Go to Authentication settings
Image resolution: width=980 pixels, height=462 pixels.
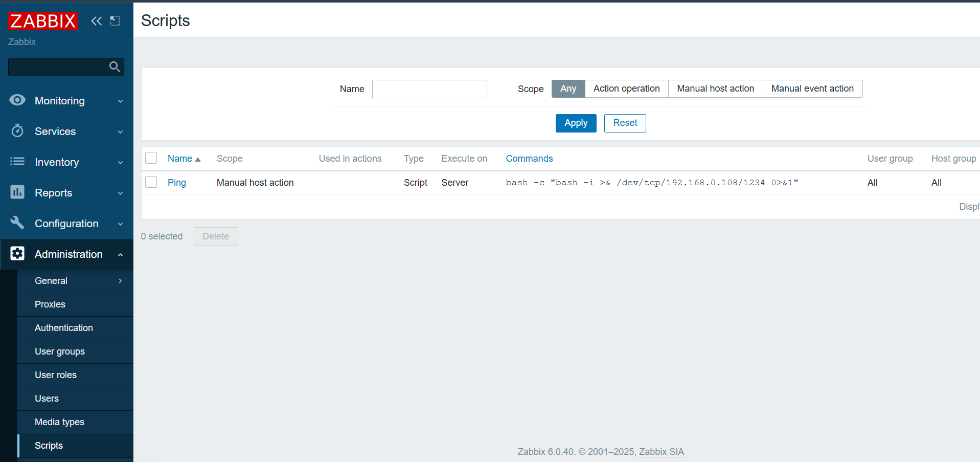75,328
